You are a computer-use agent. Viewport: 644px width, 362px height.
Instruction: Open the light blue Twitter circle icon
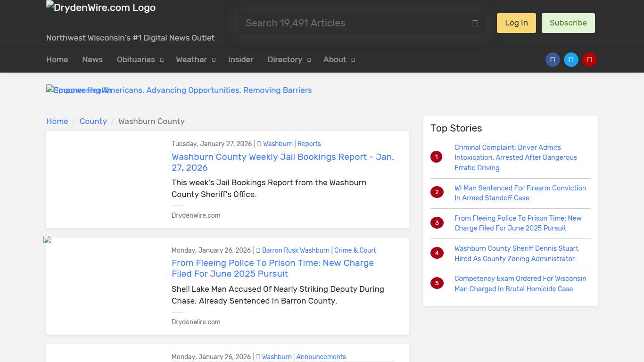click(571, 60)
